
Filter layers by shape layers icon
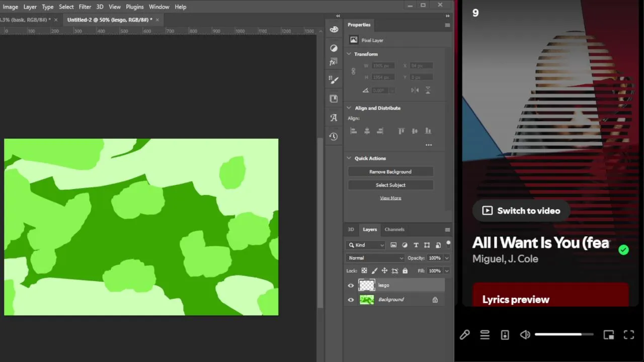(427, 245)
